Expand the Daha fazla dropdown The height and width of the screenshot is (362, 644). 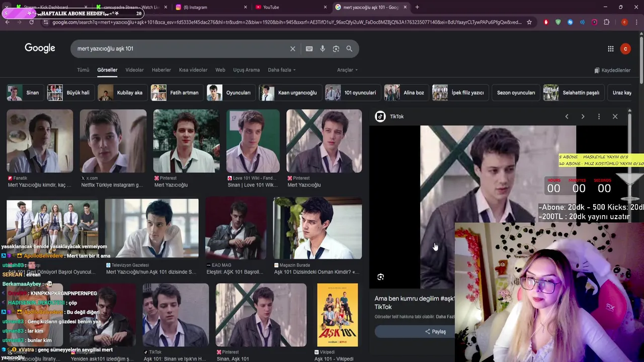pyautogui.click(x=282, y=70)
